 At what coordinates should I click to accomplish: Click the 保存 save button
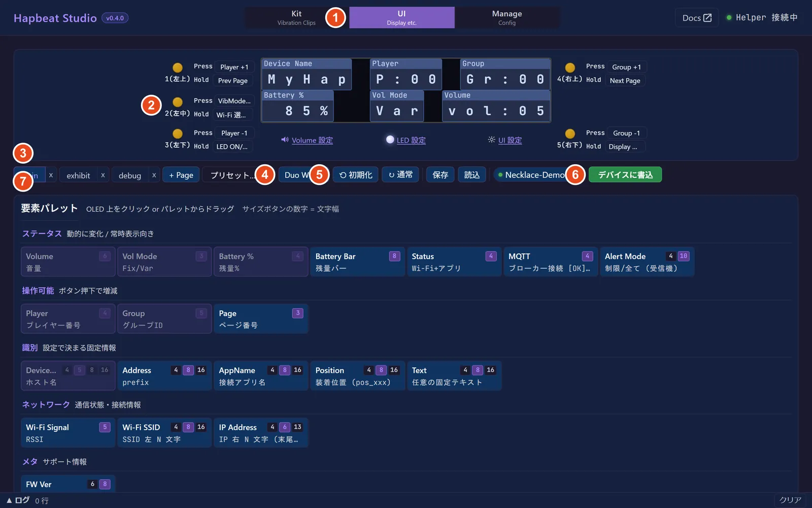(441, 175)
